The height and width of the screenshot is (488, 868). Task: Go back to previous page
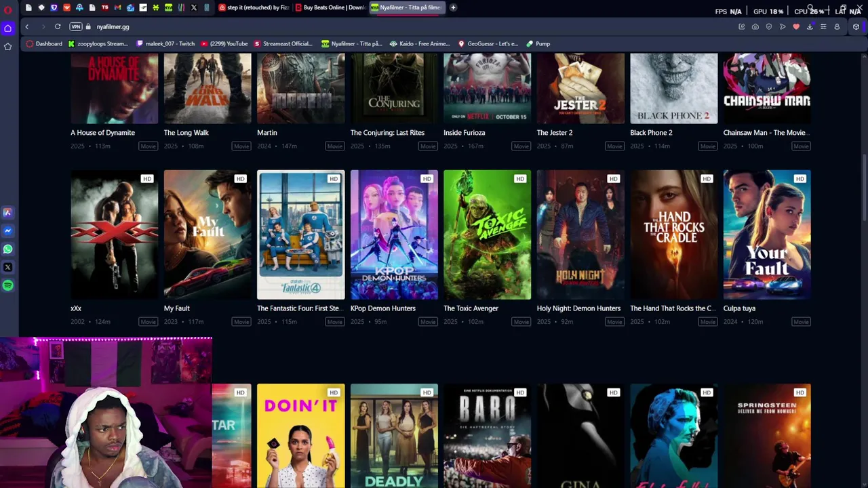coord(27,26)
